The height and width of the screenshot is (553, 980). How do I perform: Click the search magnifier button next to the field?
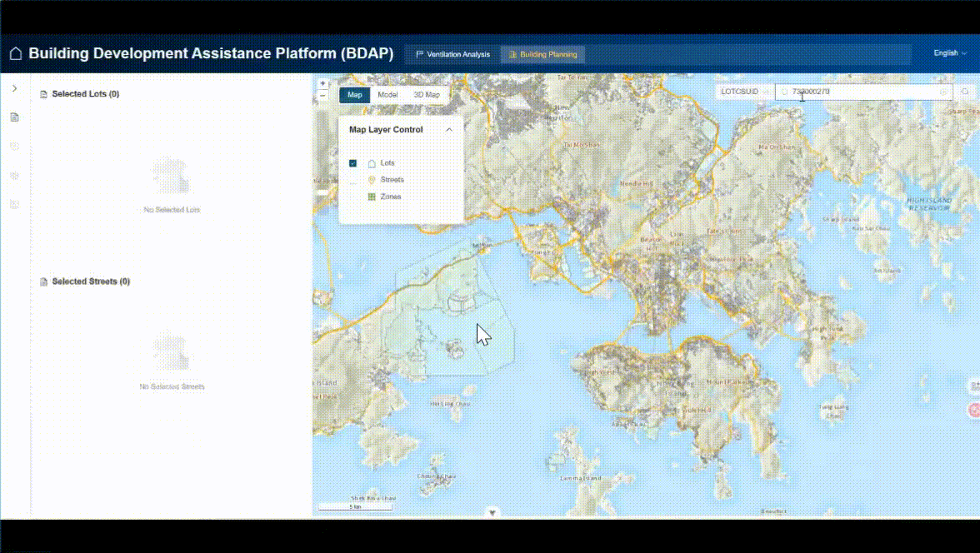pos(965,92)
